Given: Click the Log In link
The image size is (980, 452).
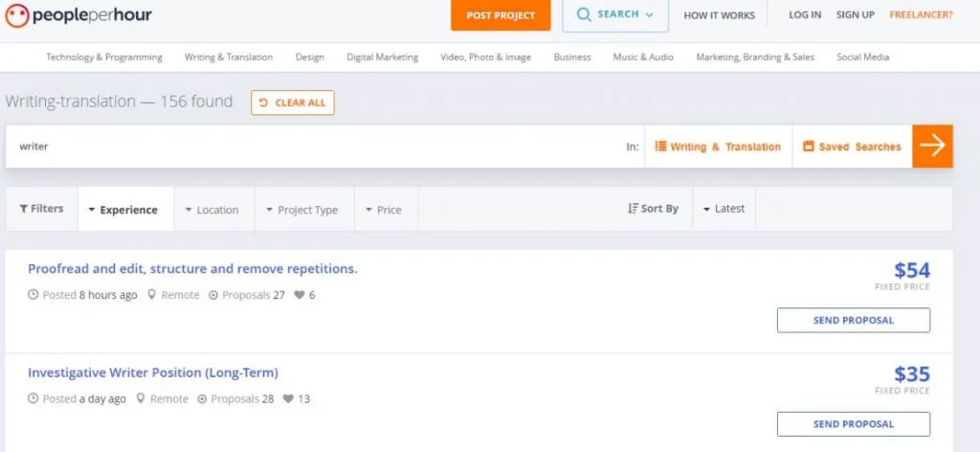Looking at the screenshot, I should click(805, 15).
